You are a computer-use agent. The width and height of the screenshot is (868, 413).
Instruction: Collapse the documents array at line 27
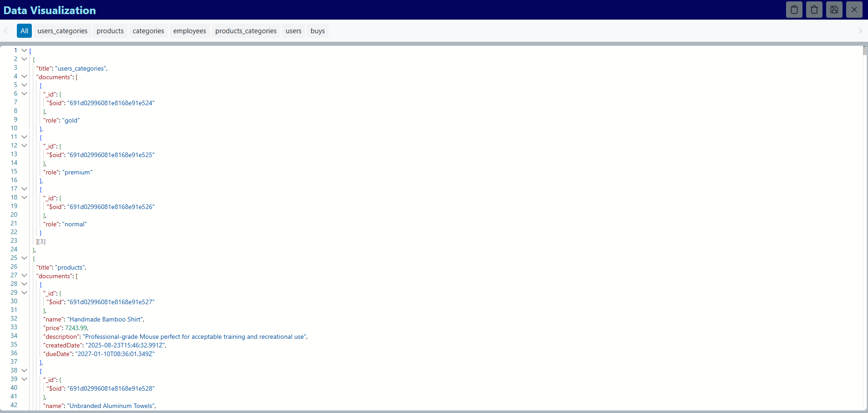pyautogui.click(x=25, y=275)
